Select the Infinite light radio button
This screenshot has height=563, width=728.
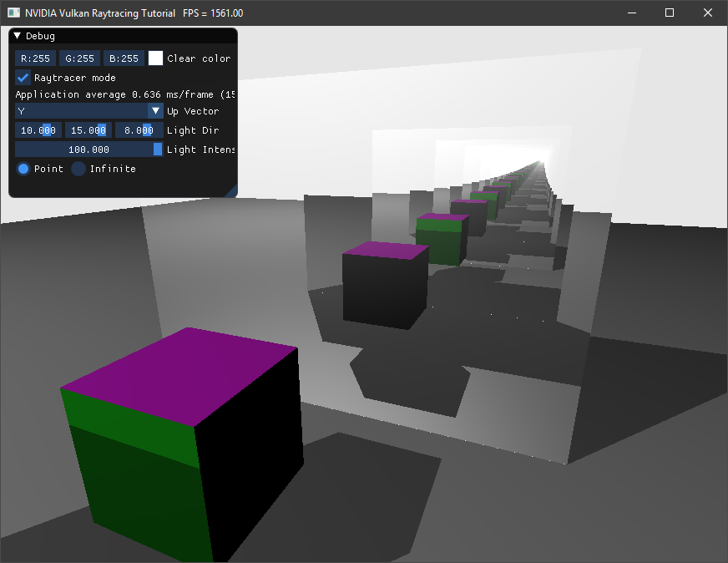tap(78, 169)
